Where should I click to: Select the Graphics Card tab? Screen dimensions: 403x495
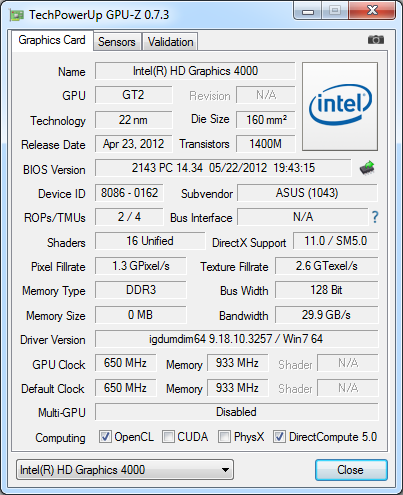[52, 40]
